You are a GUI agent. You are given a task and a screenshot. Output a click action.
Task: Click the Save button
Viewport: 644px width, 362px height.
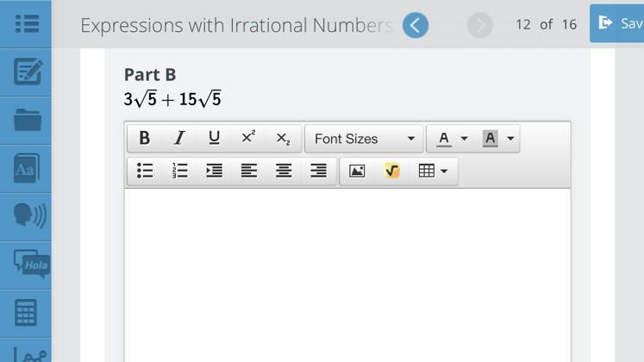point(617,23)
